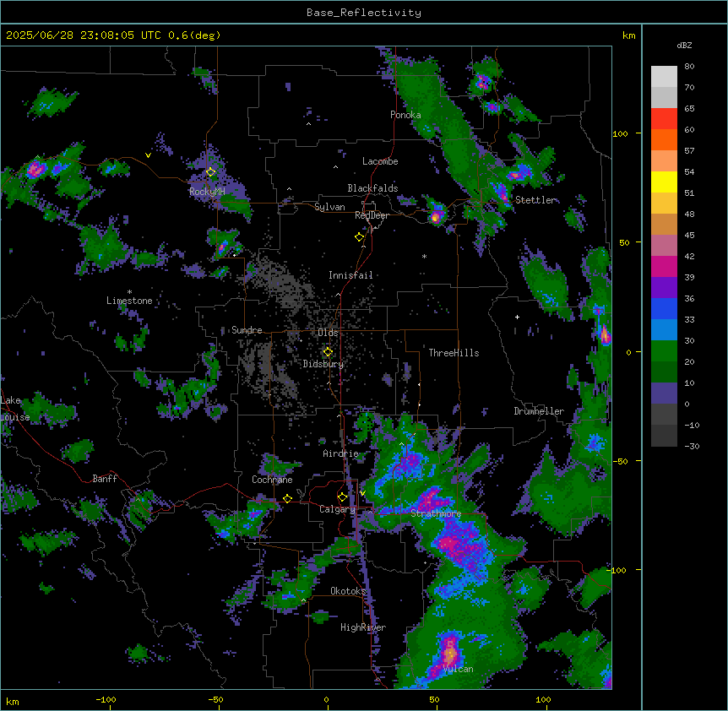Choose the light gray 70-80 dBZ legend swatch
This screenshot has width=728, height=711.
tap(664, 77)
